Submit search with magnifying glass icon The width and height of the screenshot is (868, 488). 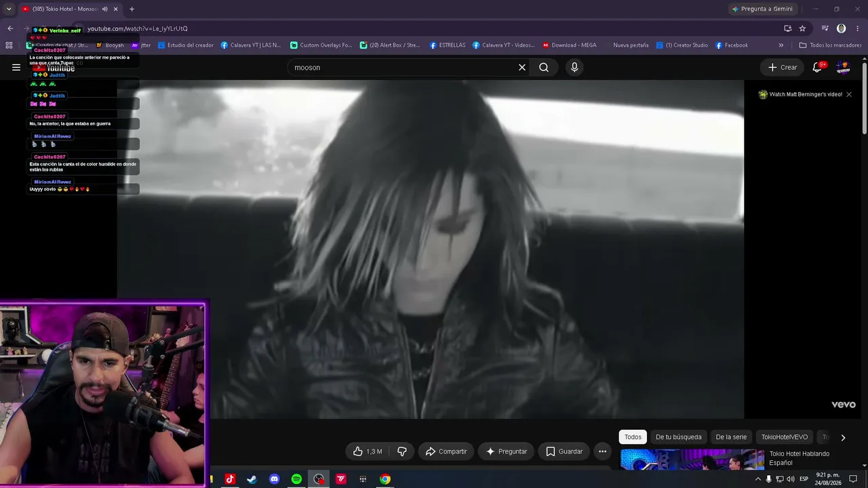pos(544,67)
